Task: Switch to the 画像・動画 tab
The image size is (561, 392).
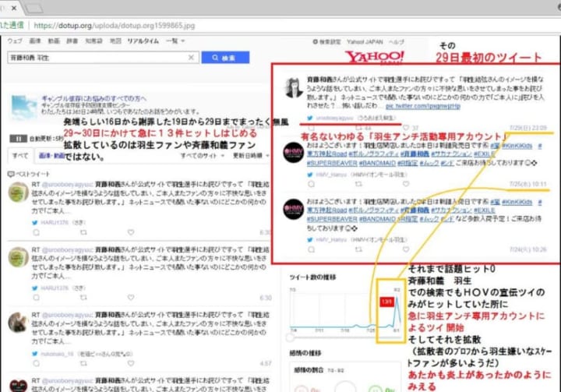Action: click(x=51, y=156)
